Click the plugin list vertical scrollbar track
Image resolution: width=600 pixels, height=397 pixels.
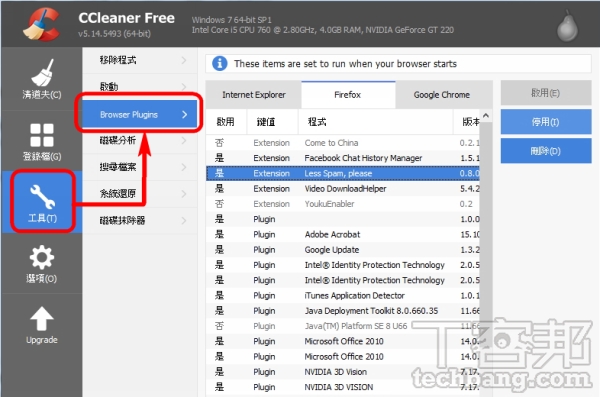(x=486, y=259)
